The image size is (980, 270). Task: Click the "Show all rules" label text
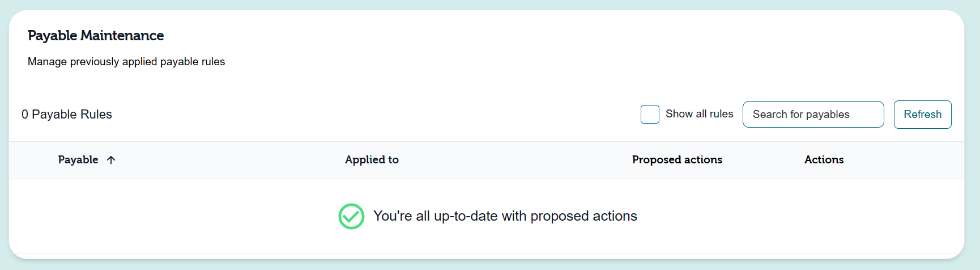coord(699,114)
